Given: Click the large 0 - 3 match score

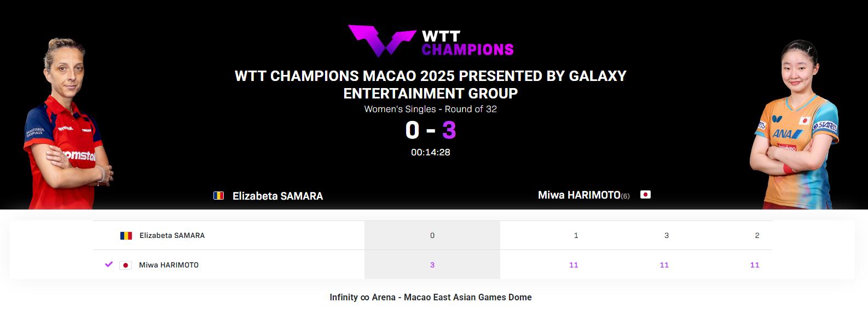Looking at the screenshot, I should point(430,130).
